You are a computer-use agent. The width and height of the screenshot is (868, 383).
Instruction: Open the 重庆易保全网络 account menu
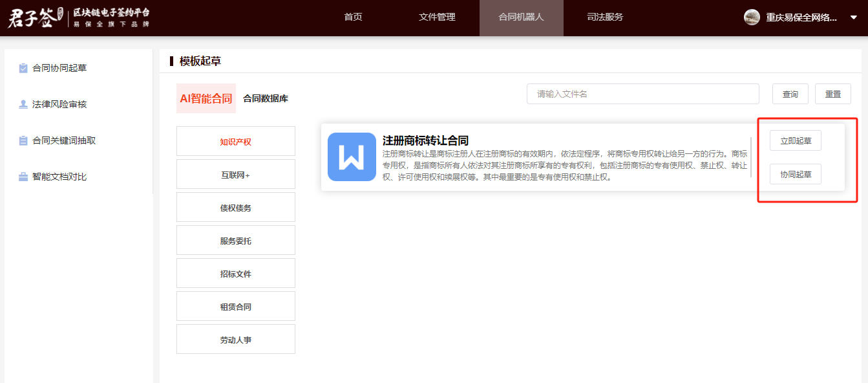click(801, 17)
